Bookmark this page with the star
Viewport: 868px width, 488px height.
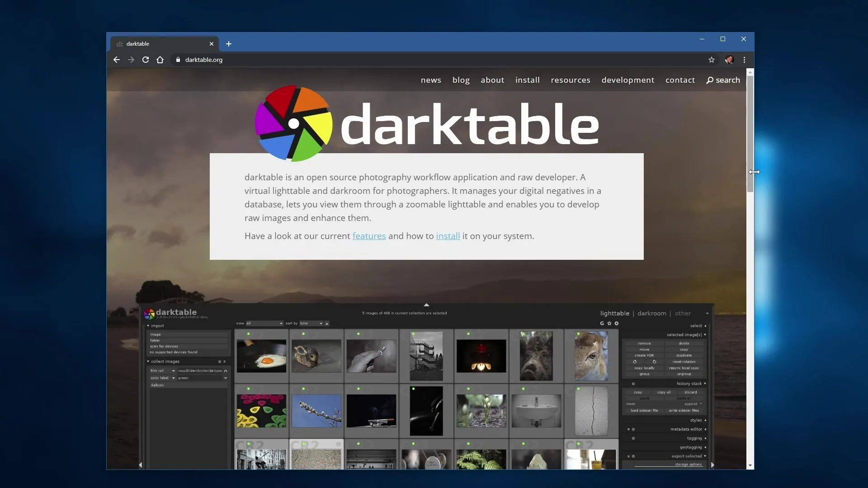(x=712, y=60)
